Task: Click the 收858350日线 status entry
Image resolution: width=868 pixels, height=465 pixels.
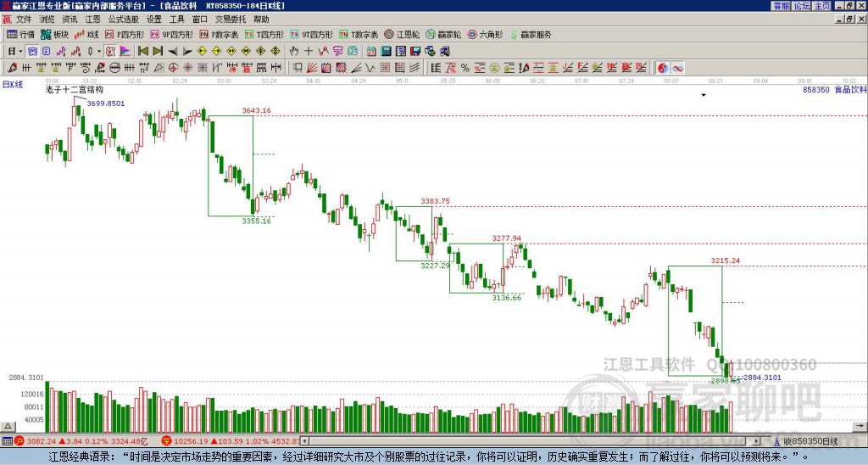Action: (810, 441)
